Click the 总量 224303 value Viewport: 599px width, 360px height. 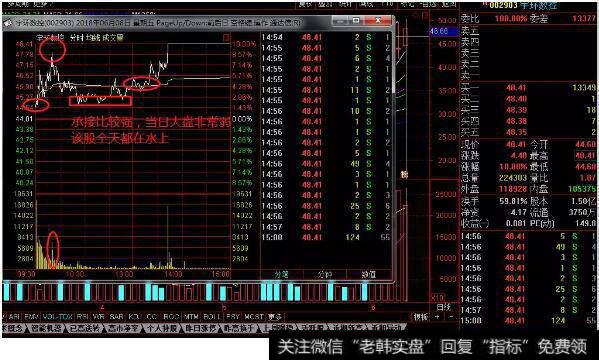click(x=513, y=178)
